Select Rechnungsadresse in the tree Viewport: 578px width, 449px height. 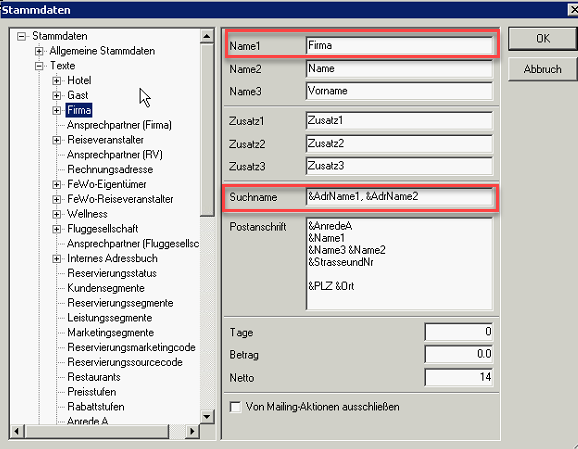(110, 170)
